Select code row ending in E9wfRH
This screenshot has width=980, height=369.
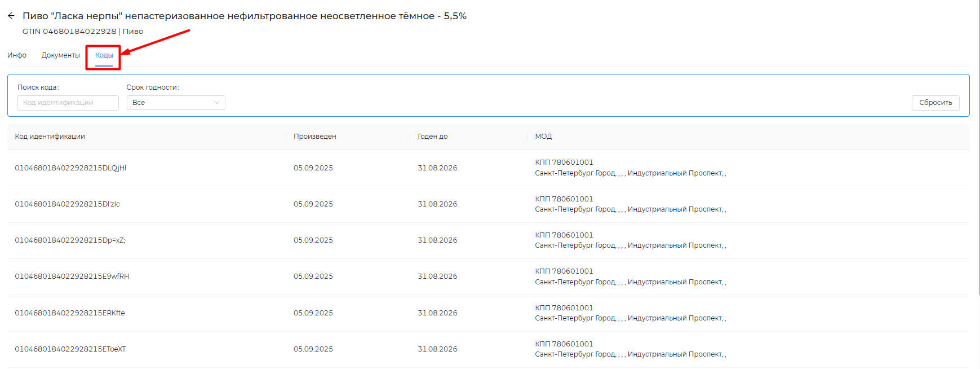click(72, 276)
